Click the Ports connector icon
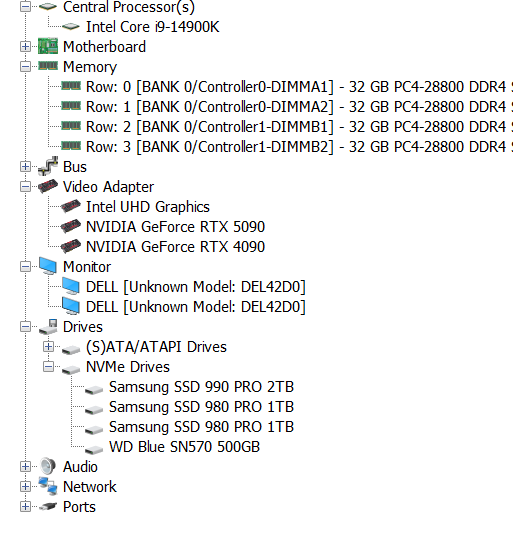 tap(48, 507)
